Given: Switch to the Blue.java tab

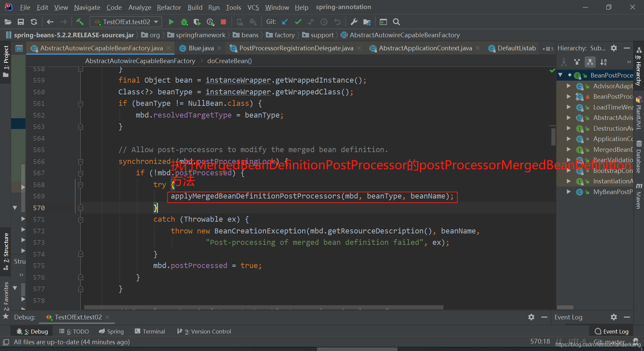Looking at the screenshot, I should tap(201, 48).
